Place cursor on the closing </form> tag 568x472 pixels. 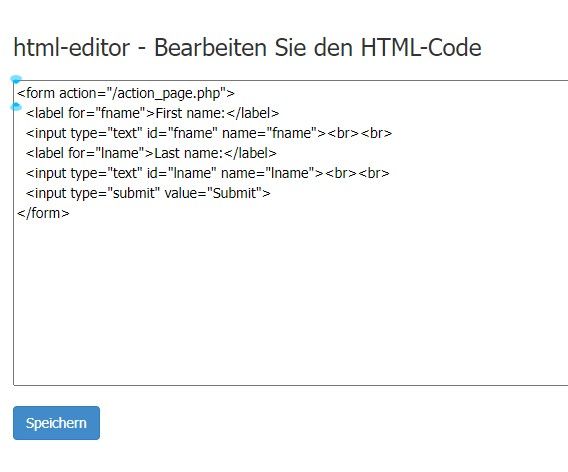pyautogui.click(x=43, y=213)
